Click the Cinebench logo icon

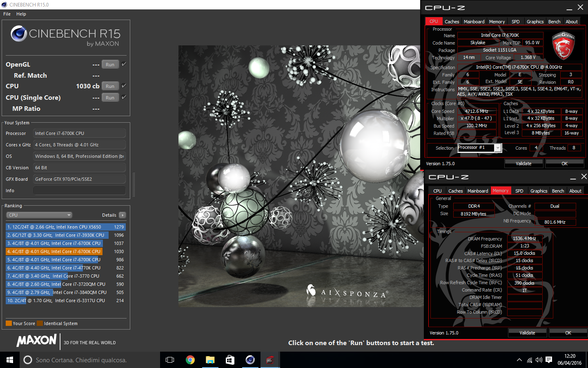pyautogui.click(x=19, y=34)
